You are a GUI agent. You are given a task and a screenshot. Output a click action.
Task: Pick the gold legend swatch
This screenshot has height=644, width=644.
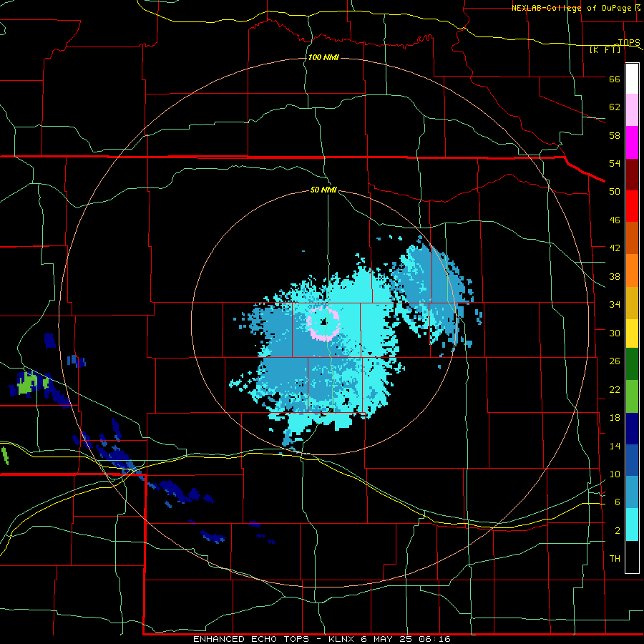(x=632, y=303)
